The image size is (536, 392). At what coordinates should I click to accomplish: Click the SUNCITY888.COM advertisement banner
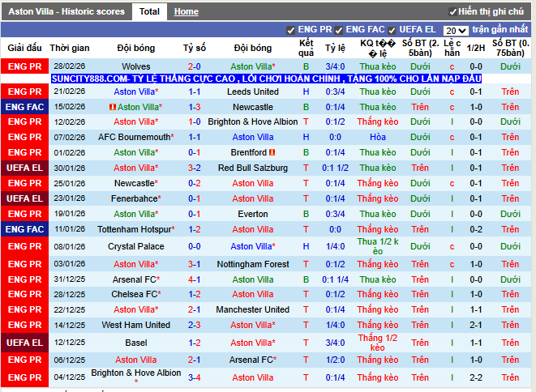266,79
